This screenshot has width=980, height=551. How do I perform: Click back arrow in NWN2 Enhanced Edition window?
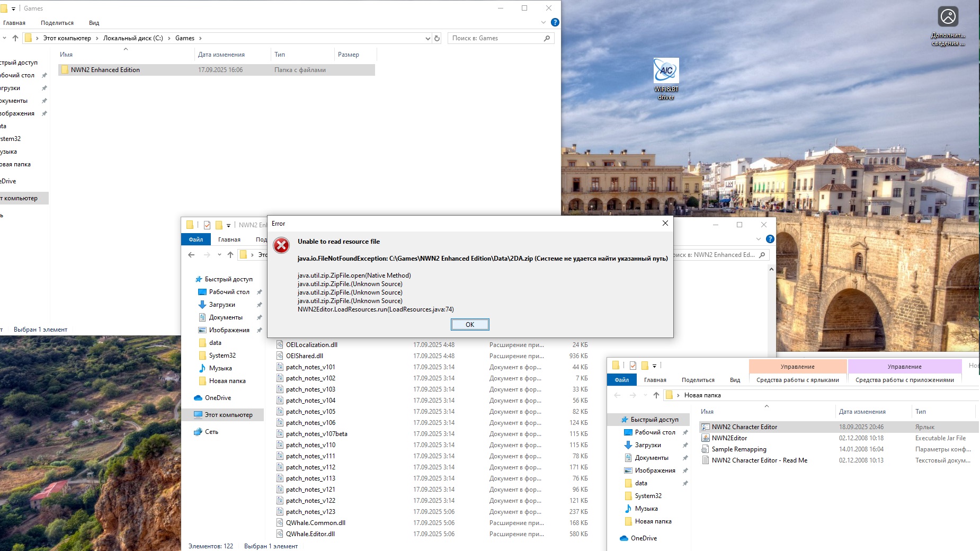coord(191,255)
